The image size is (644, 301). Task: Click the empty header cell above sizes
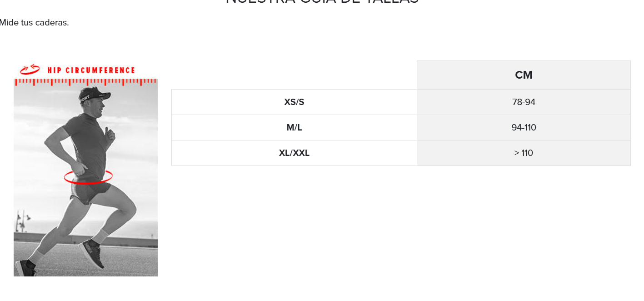(294, 75)
